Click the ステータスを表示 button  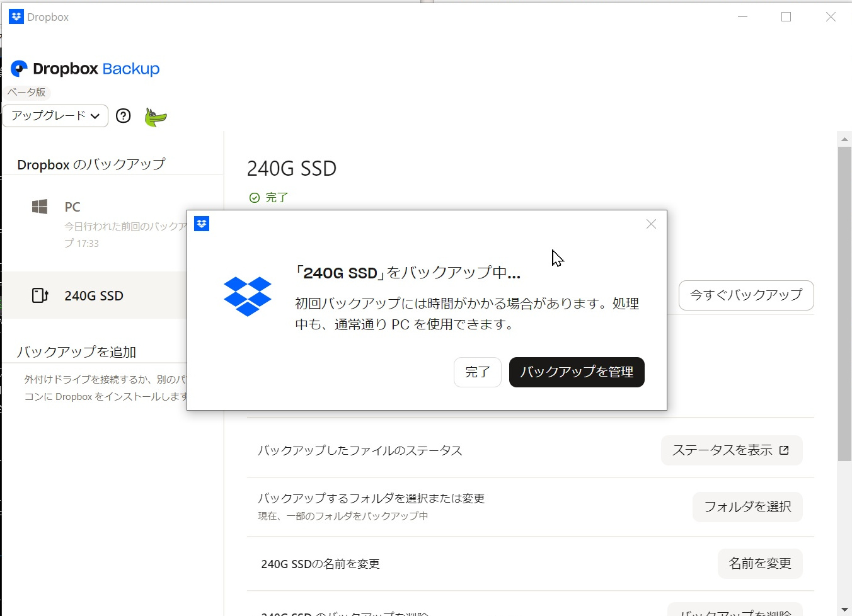tap(732, 450)
